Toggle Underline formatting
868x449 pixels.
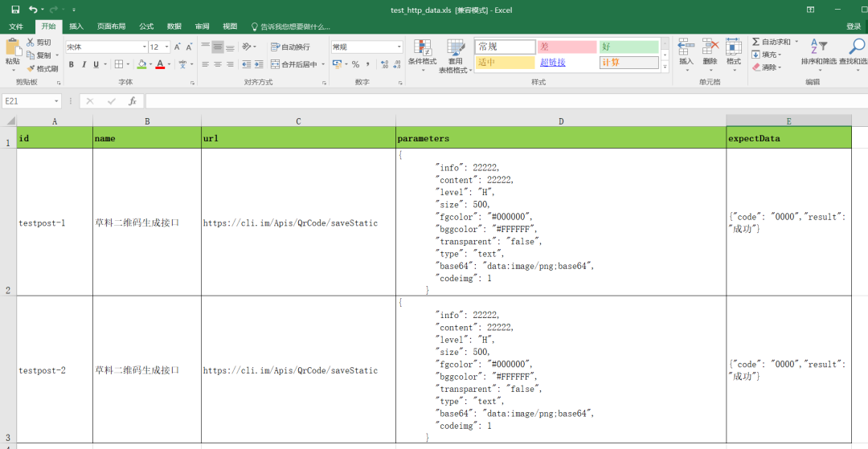96,65
